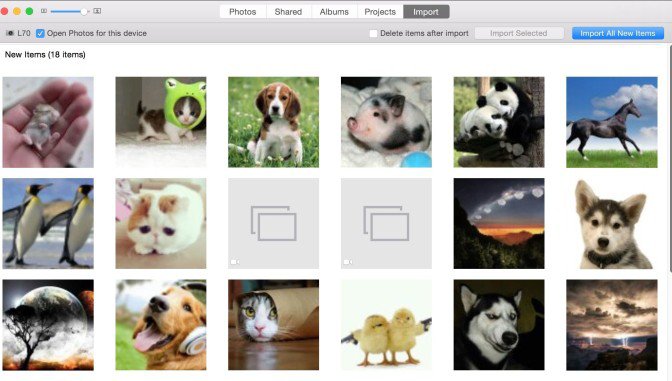Image resolution: width=672 pixels, height=381 pixels.
Task: Click the Import Selected button
Action: [519, 33]
